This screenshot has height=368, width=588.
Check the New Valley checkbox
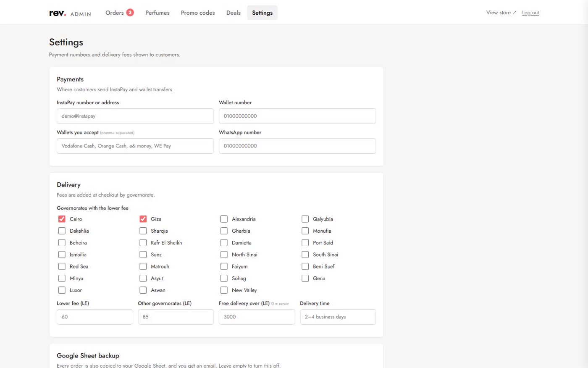[x=224, y=290]
